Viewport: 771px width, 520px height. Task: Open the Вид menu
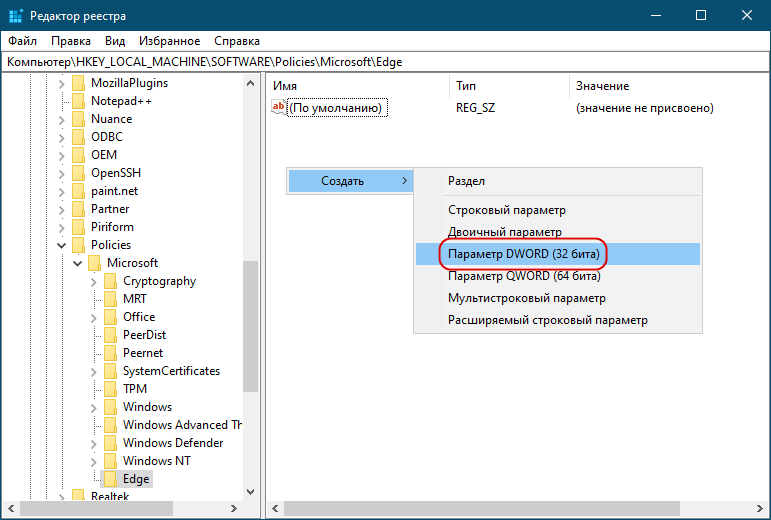point(115,41)
